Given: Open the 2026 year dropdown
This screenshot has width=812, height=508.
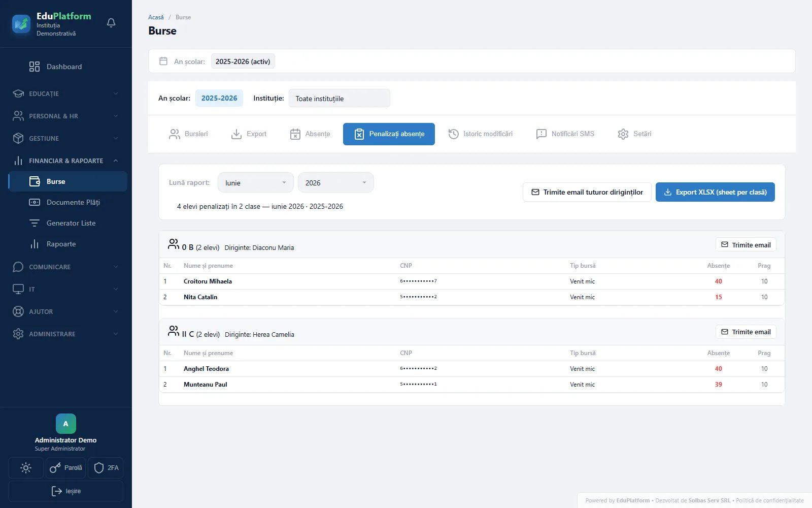Looking at the screenshot, I should 335,182.
